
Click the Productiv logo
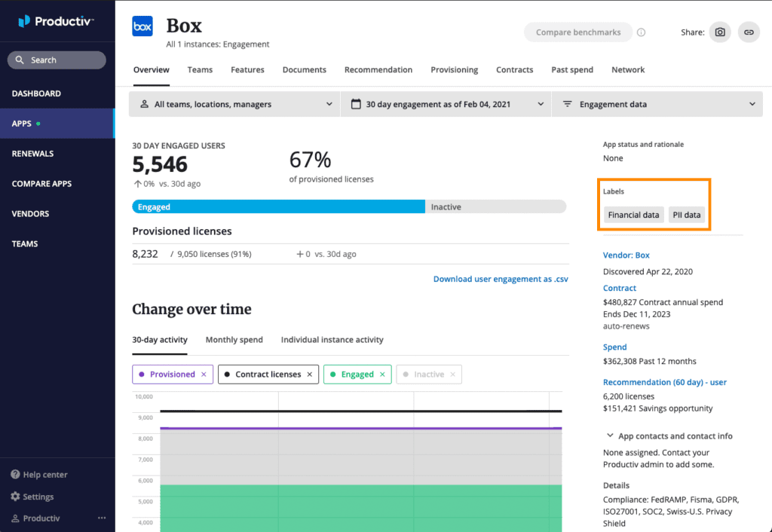pos(56,21)
